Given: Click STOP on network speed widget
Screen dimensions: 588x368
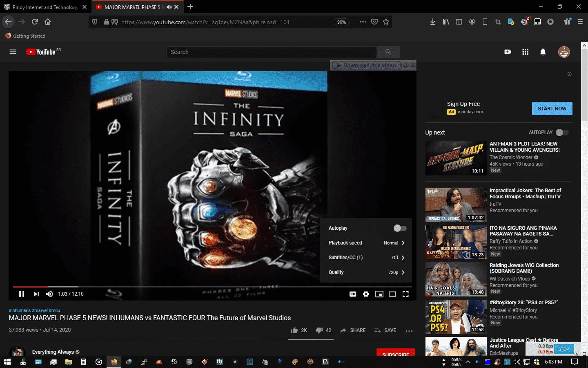Looking at the screenshot, I should (x=563, y=349).
